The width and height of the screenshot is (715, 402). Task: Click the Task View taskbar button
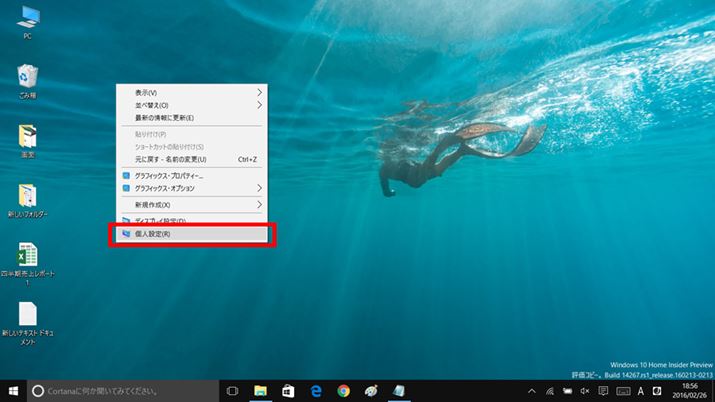pyautogui.click(x=232, y=390)
